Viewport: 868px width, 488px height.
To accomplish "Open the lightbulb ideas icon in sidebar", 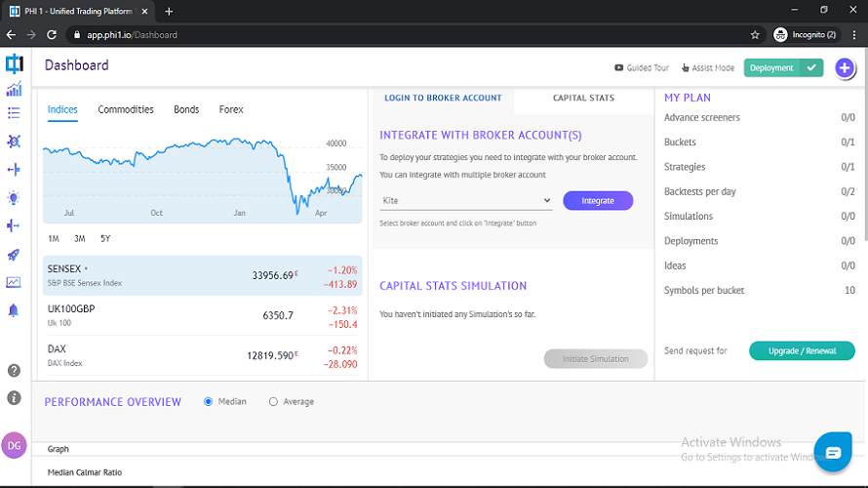I will tap(14, 198).
